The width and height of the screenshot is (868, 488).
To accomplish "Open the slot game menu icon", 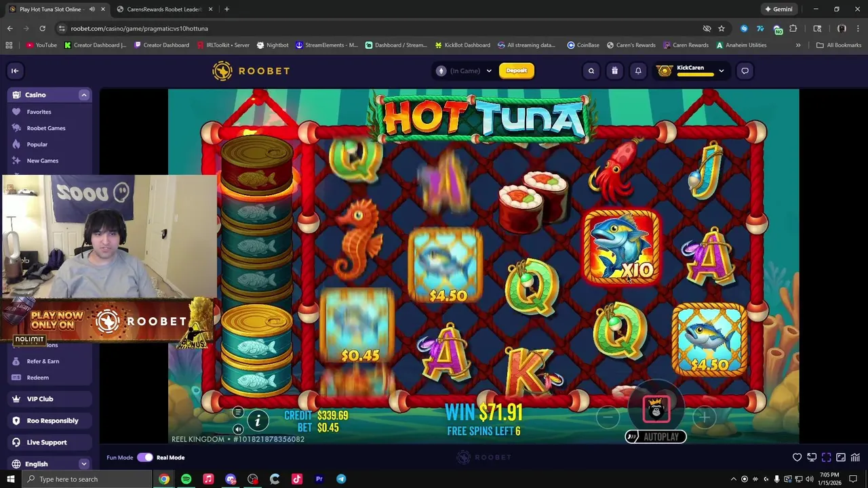I will click(238, 412).
